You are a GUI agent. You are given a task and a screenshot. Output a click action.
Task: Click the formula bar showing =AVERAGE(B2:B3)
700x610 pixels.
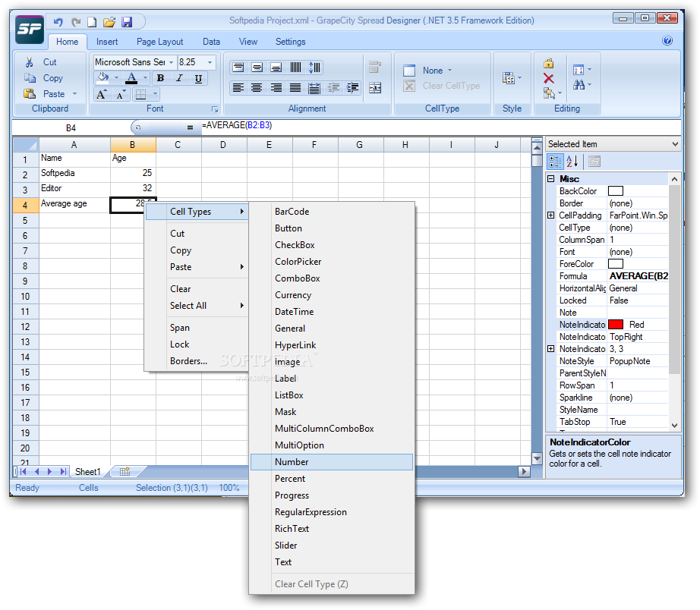coord(440,126)
